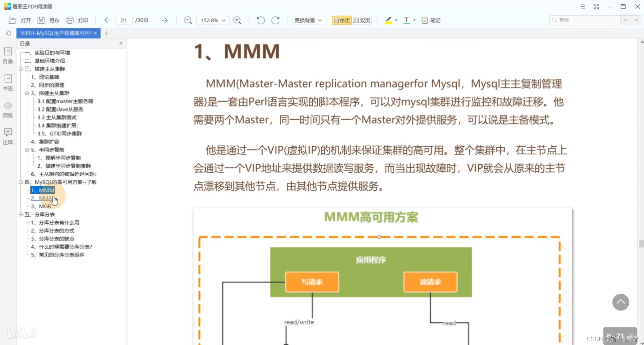Select the text underline tool
The height and width of the screenshot is (345, 644).
tap(406, 20)
